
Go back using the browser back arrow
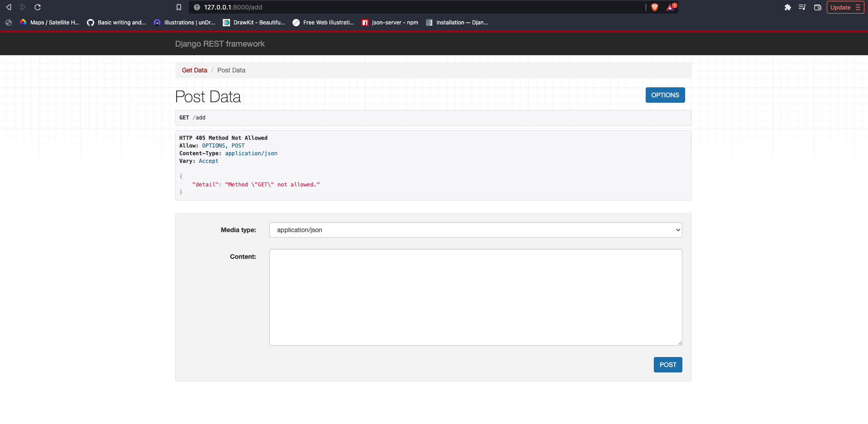coord(9,7)
